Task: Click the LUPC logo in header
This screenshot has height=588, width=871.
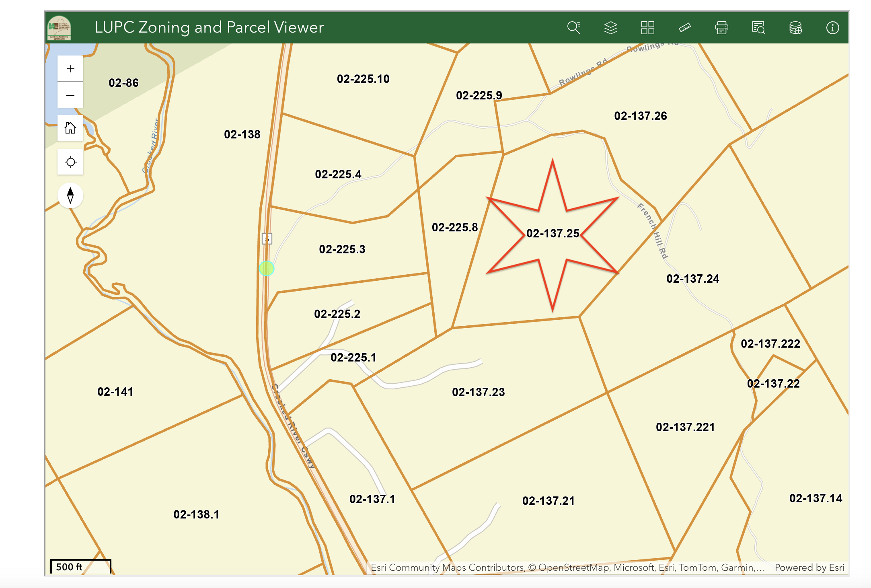Action: (60, 28)
